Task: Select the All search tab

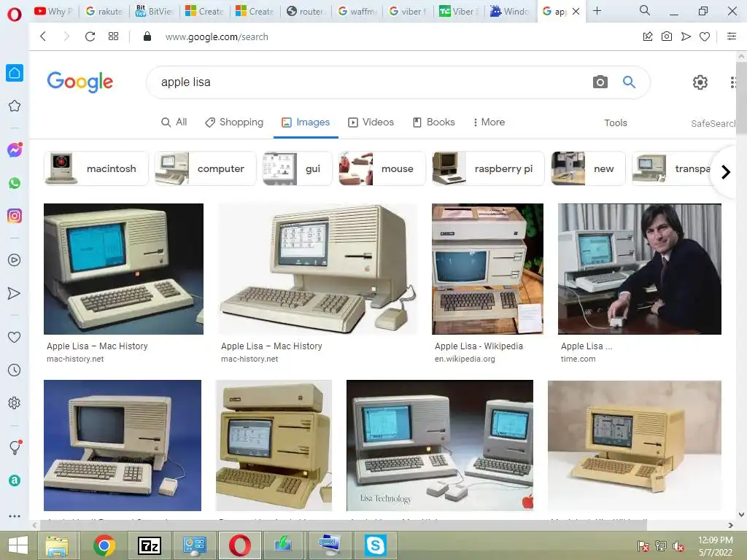Action: (174, 122)
